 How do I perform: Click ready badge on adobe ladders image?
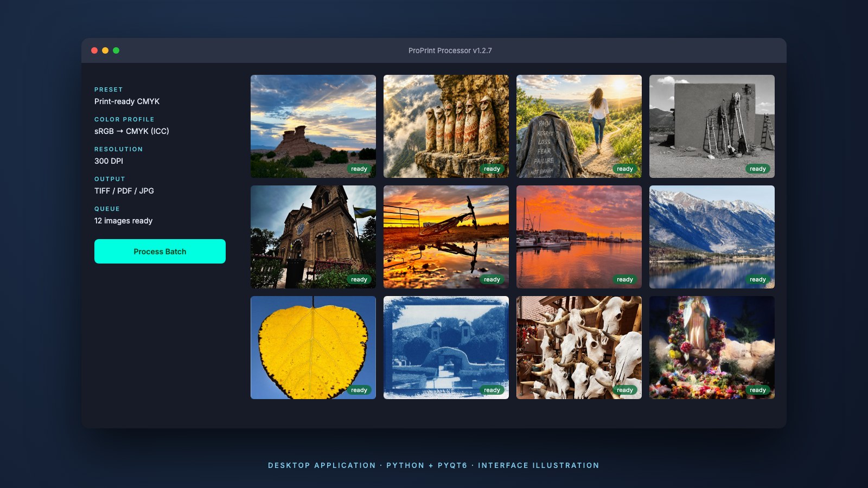pos(758,169)
